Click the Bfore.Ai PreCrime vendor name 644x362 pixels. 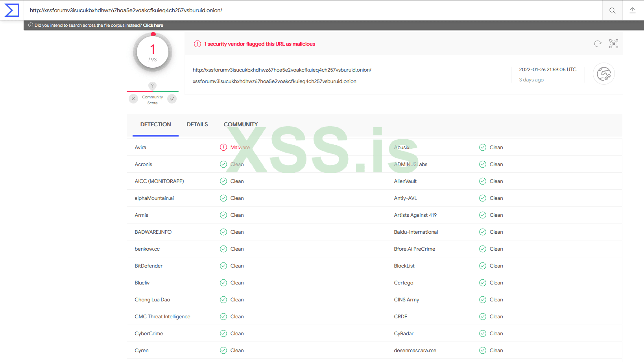(415, 249)
